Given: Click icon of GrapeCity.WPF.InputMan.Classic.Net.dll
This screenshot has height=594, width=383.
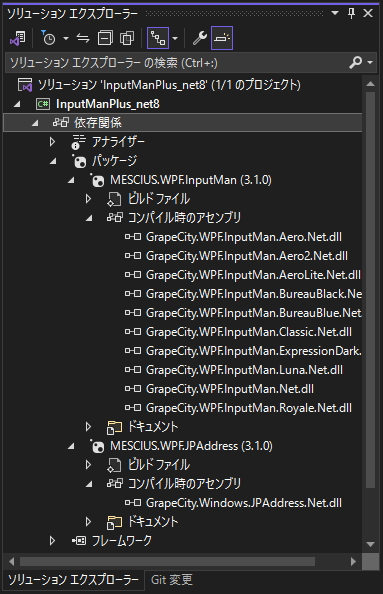Looking at the screenshot, I should point(133,332).
